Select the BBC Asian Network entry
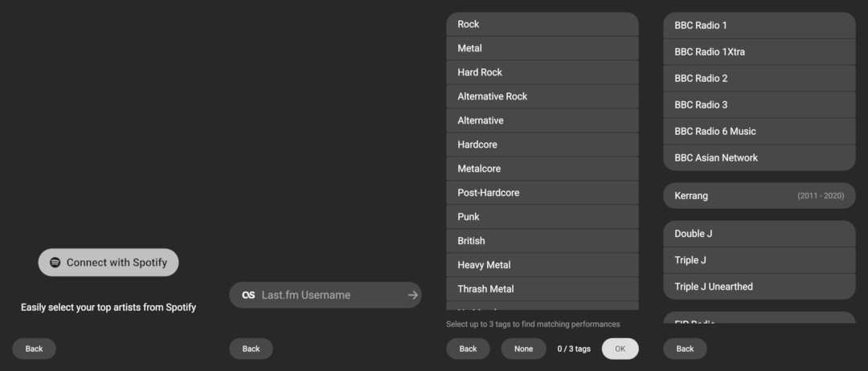The height and width of the screenshot is (371, 868). click(x=759, y=158)
